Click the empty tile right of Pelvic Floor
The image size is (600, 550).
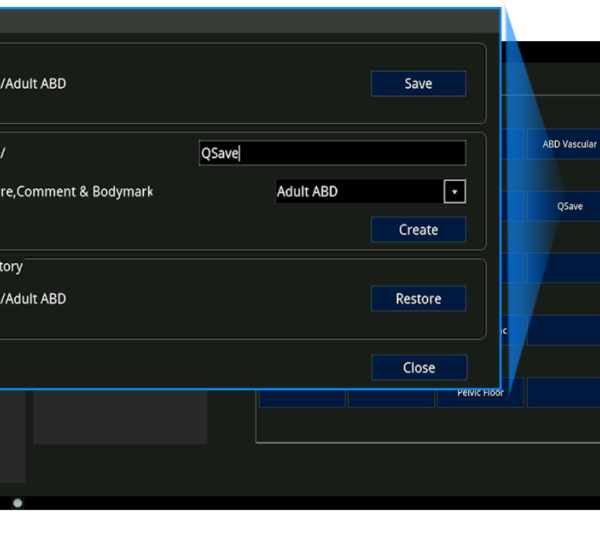[x=563, y=392]
